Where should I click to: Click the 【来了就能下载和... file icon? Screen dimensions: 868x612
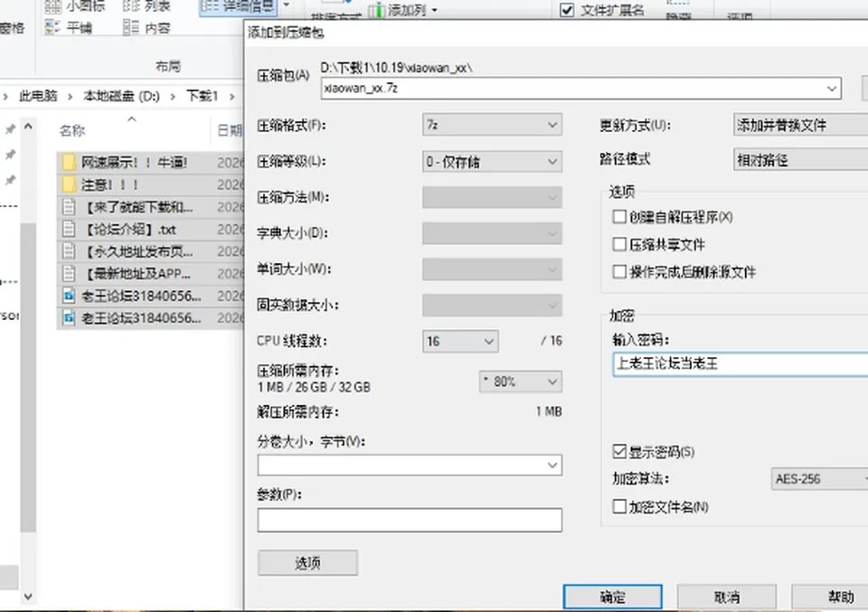[x=69, y=207]
